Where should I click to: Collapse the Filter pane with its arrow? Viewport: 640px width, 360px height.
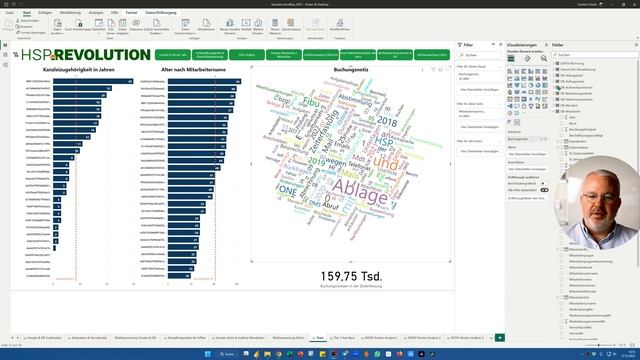point(501,44)
